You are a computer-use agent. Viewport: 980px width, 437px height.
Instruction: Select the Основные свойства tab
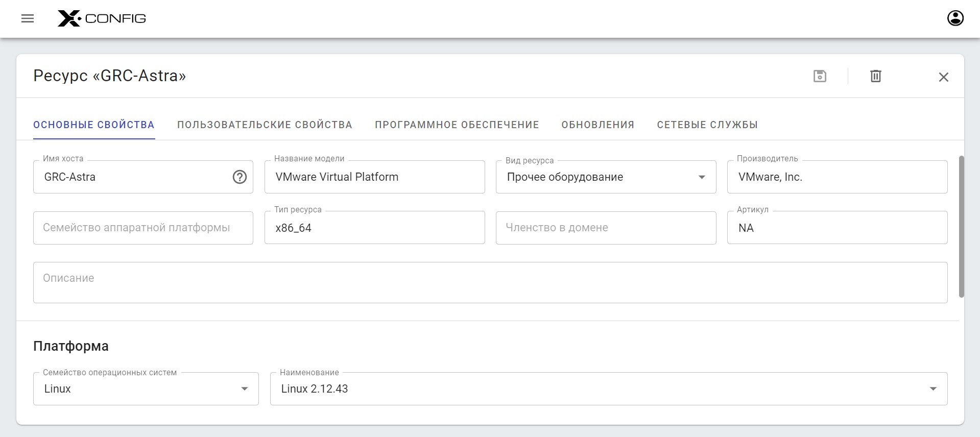[94, 125]
